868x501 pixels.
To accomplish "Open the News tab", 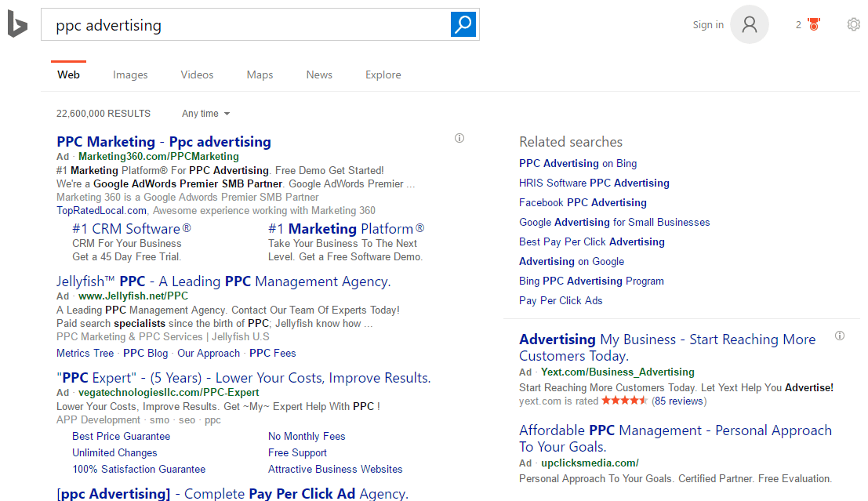I will (x=319, y=74).
